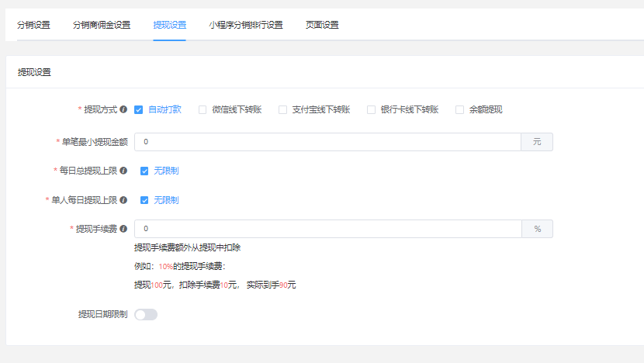Click the info icon beside 提现方式
Viewport: 644px width, 363px height.
click(123, 109)
